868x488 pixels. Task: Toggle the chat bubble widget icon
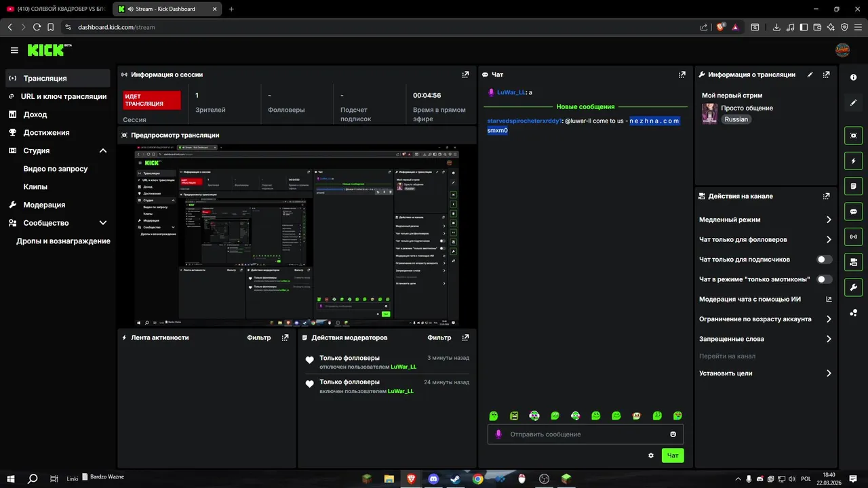(853, 211)
